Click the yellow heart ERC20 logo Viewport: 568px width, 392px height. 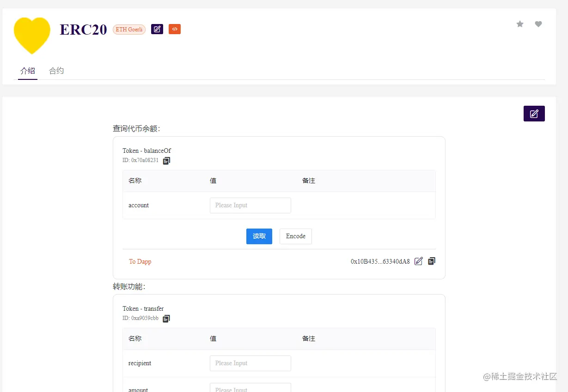[31, 35]
